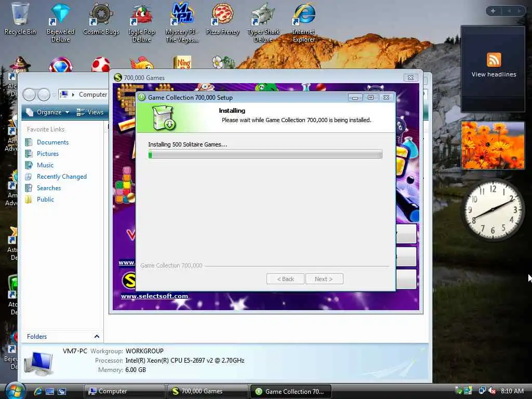The height and width of the screenshot is (399, 532).
Task: Click View headlines in feed gadget
Action: point(494,74)
